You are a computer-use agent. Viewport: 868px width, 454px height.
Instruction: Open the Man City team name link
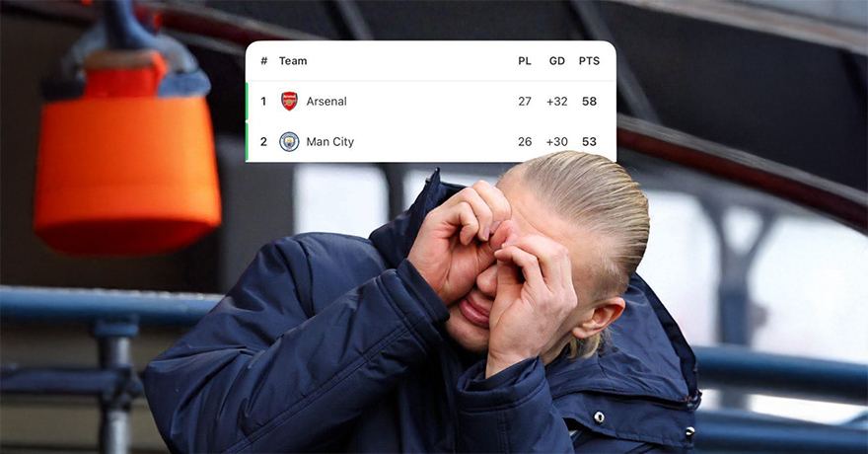point(329,142)
